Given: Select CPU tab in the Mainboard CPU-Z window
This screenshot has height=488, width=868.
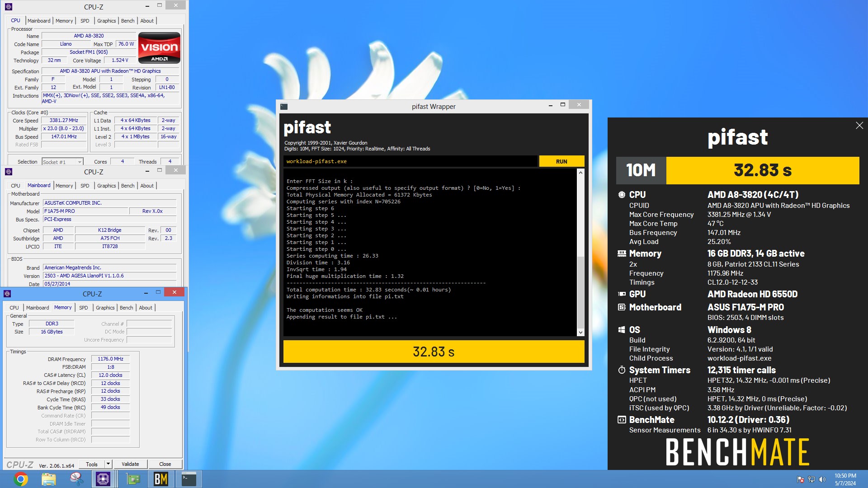Looking at the screenshot, I should 15,186.
